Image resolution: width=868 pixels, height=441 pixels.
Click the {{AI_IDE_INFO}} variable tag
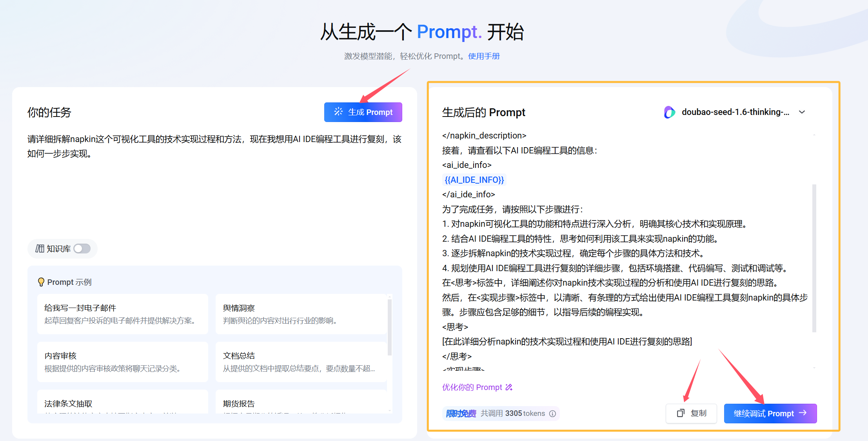click(474, 180)
